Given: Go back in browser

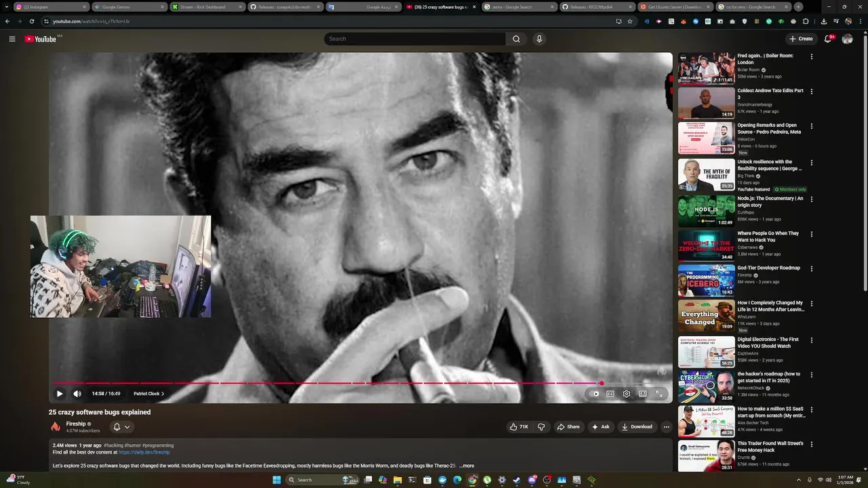Looking at the screenshot, I should [7, 21].
